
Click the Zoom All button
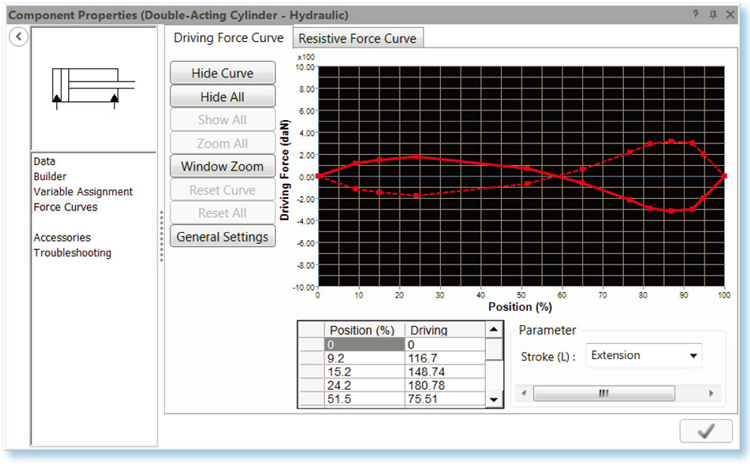click(222, 143)
